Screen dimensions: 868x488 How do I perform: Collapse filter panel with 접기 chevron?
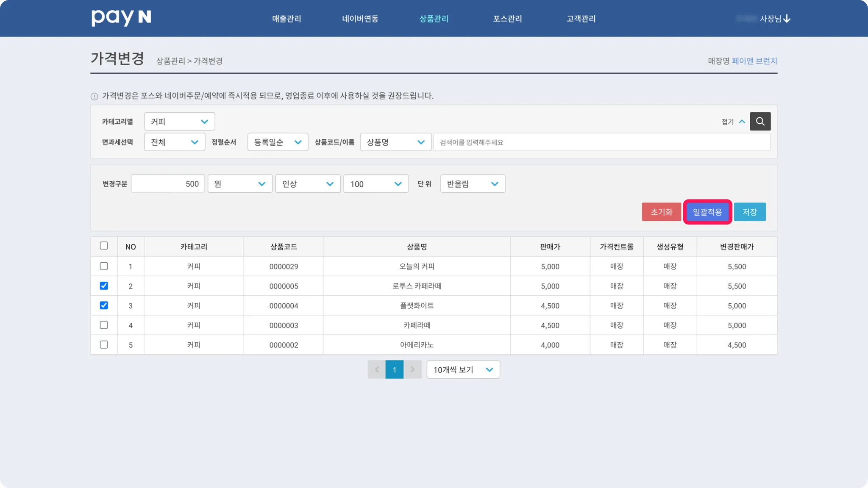pyautogui.click(x=742, y=122)
